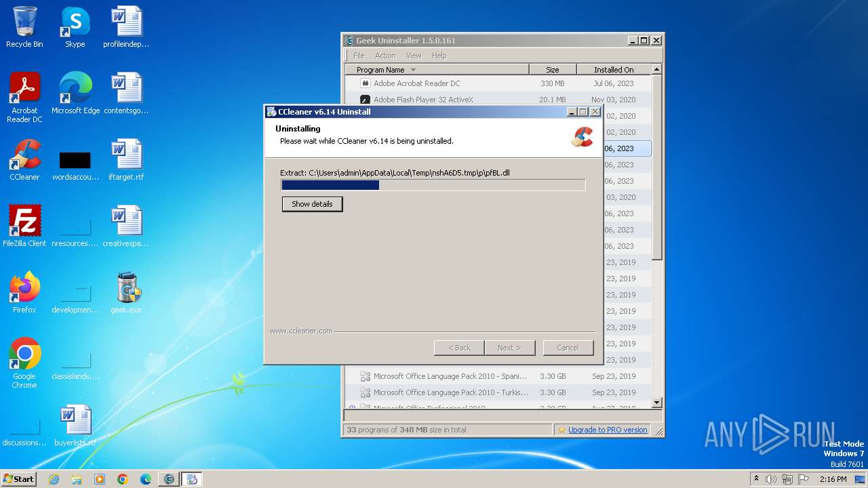Click the network tray icon
The image size is (868, 488).
787,479
